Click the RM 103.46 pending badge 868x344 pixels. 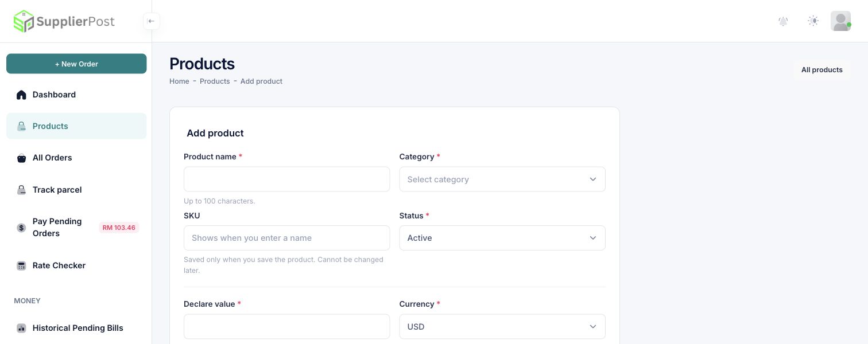pyautogui.click(x=119, y=228)
